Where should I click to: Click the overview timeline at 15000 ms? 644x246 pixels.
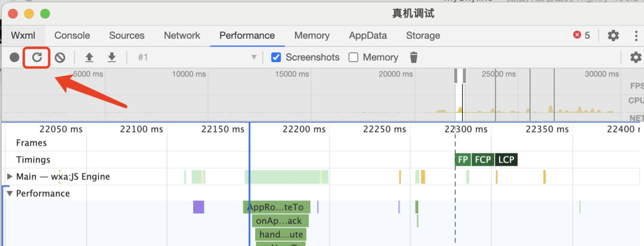292,74
